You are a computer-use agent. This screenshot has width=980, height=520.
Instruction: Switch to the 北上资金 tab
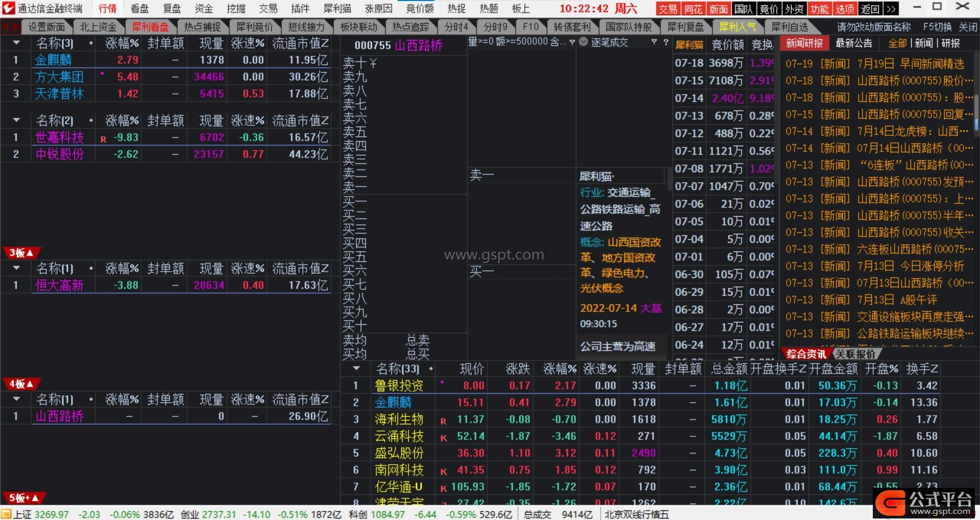pos(98,27)
